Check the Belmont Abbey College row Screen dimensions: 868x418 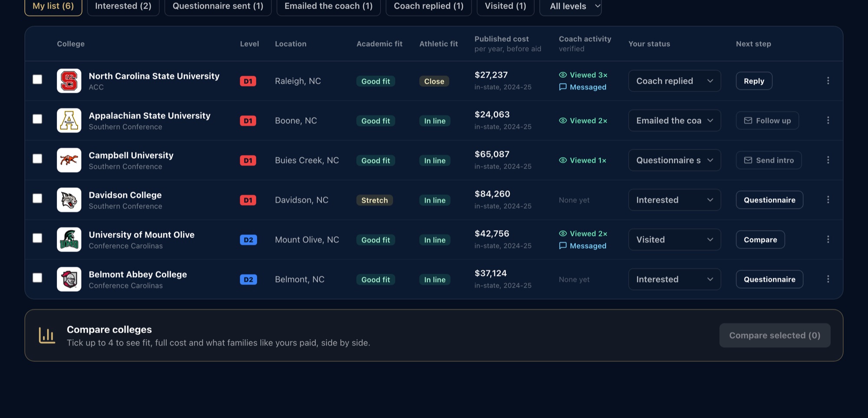coord(37,278)
